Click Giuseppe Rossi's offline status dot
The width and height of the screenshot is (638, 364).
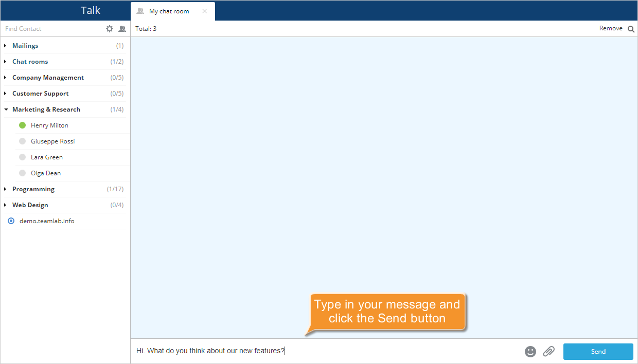[x=21, y=141]
